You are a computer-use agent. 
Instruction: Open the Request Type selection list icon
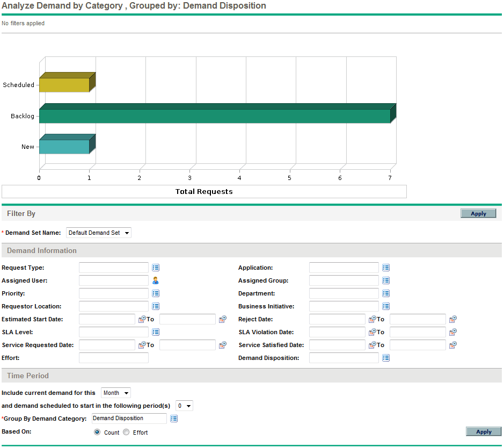[156, 268]
